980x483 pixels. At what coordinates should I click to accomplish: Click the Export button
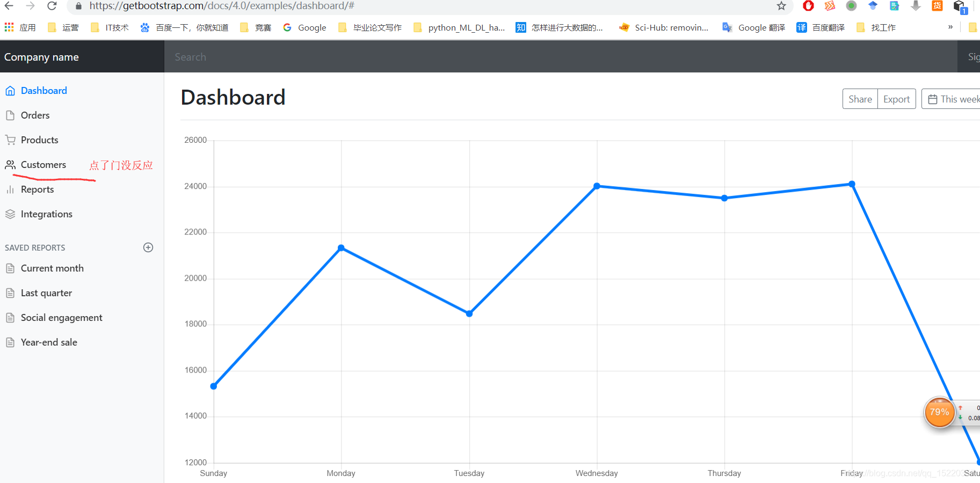point(897,99)
